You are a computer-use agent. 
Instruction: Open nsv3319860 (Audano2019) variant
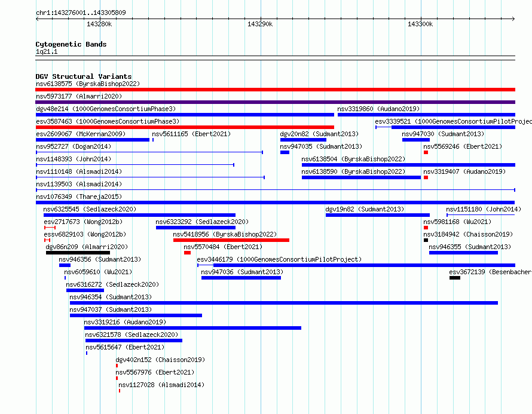(x=378, y=109)
